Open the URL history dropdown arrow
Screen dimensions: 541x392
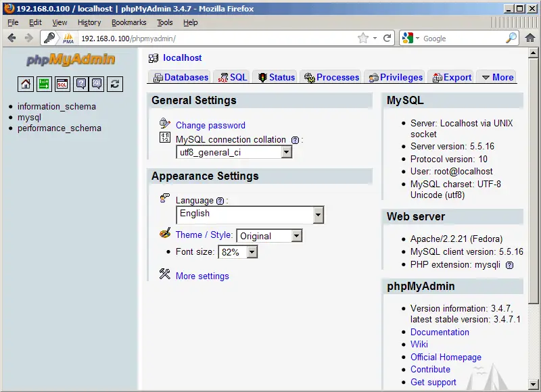(375, 39)
